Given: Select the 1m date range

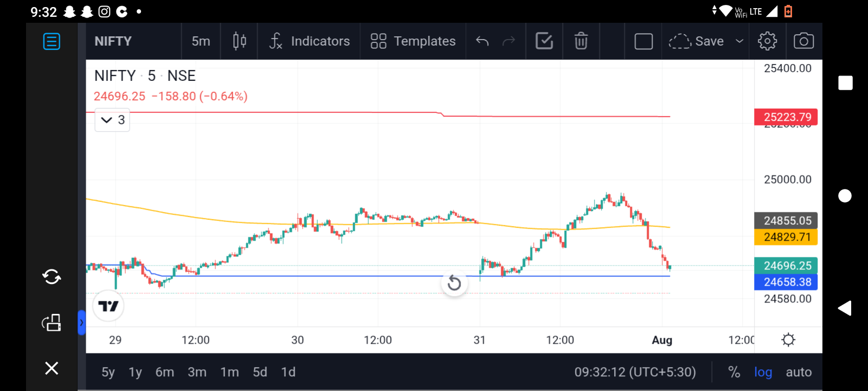Looking at the screenshot, I should (x=229, y=372).
